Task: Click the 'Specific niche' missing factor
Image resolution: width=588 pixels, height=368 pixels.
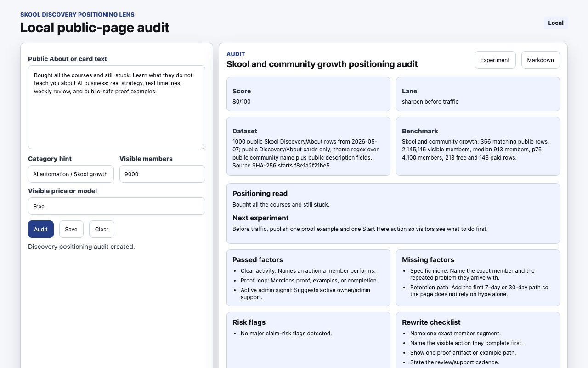Action: pyautogui.click(x=472, y=274)
